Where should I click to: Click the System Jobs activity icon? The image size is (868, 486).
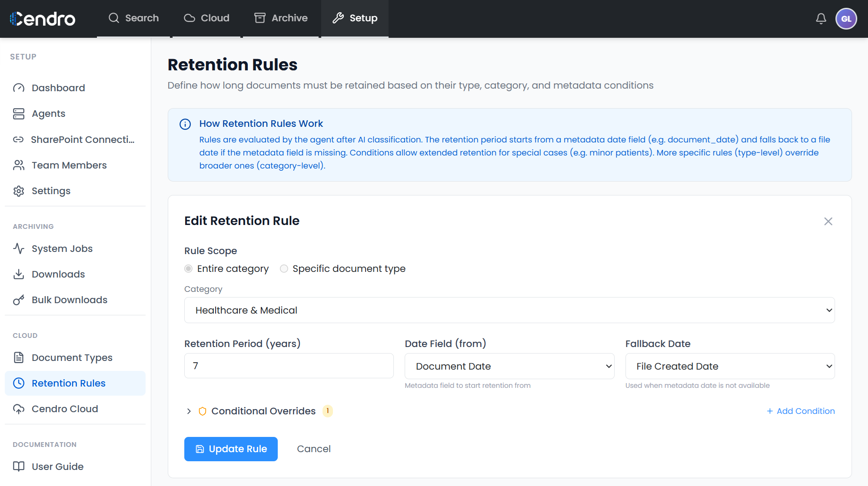19,248
